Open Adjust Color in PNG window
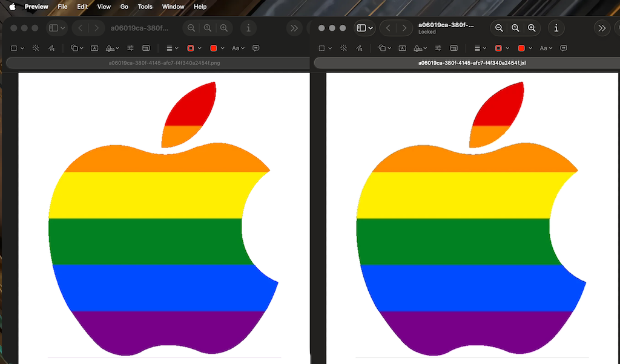 click(x=130, y=48)
